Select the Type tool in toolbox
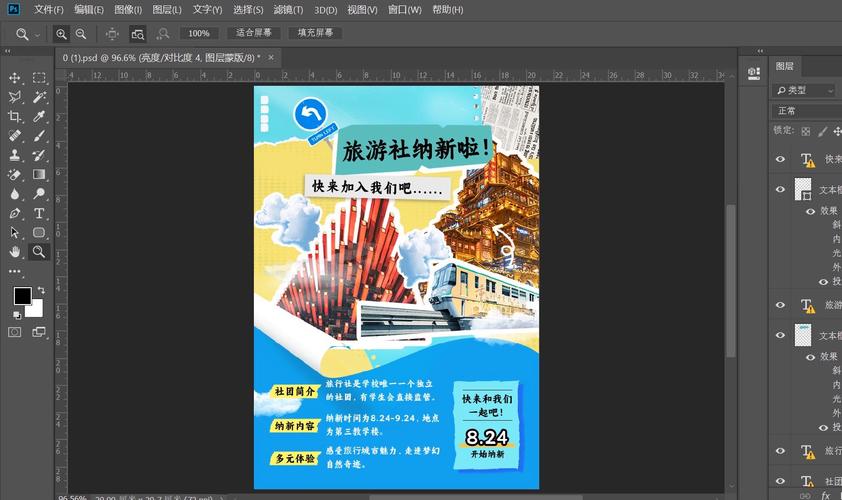The height and width of the screenshot is (500, 842). click(39, 213)
